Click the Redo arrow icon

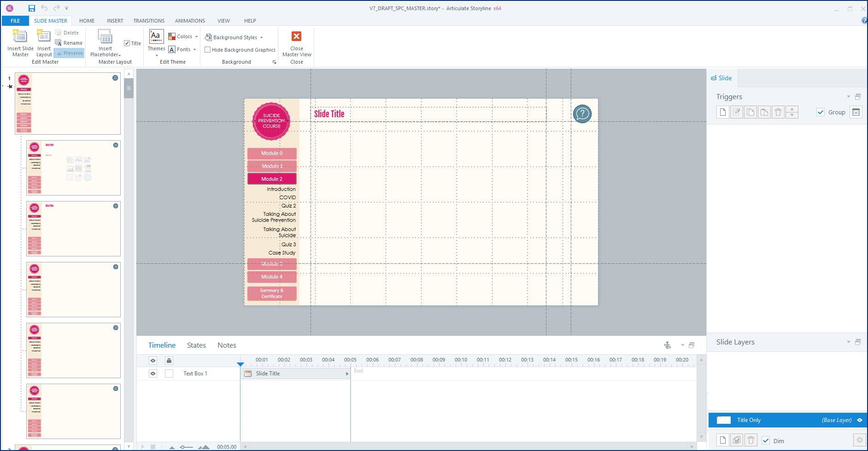[x=56, y=8]
